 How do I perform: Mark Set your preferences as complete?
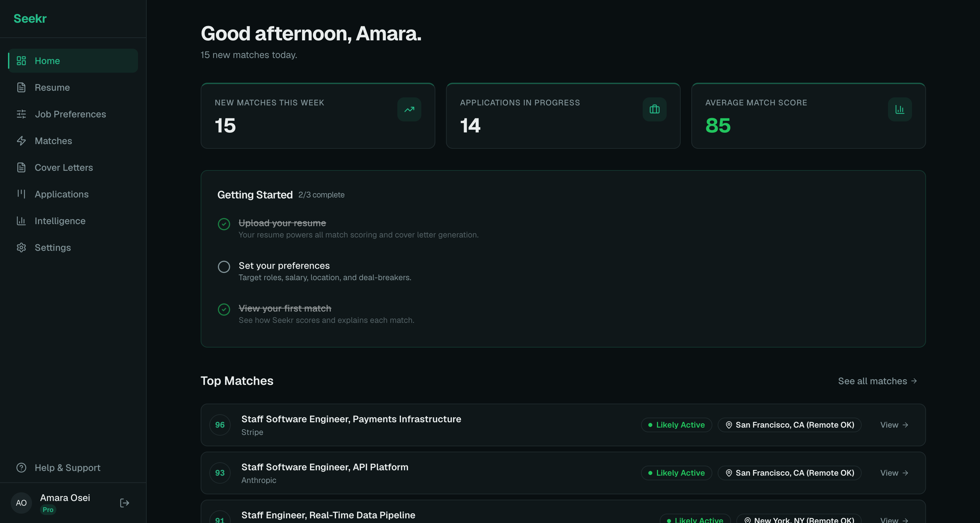coord(224,267)
